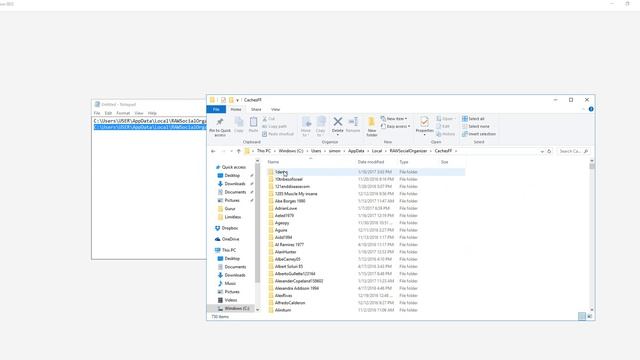The width and height of the screenshot is (640, 360).
Task: Expand breadcrumb chevron after CachesFF
Action: [456, 151]
